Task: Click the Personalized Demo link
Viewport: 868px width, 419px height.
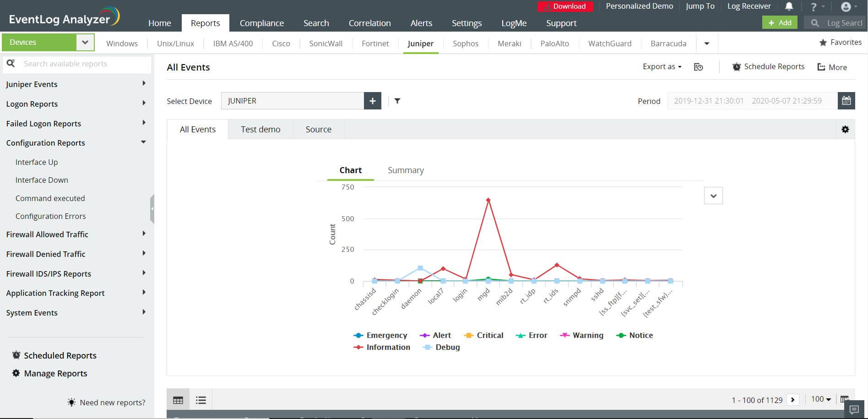Action: [640, 6]
